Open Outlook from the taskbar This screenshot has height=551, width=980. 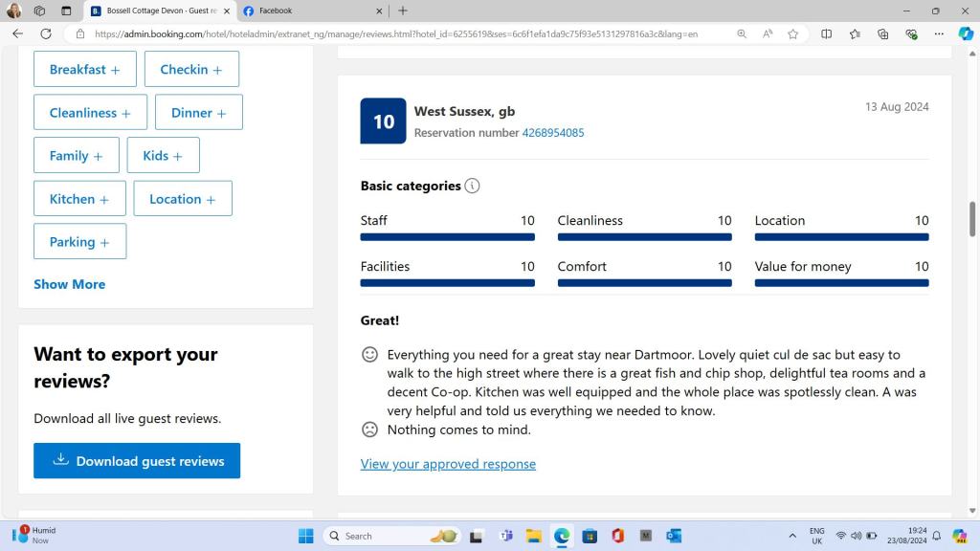674,536
